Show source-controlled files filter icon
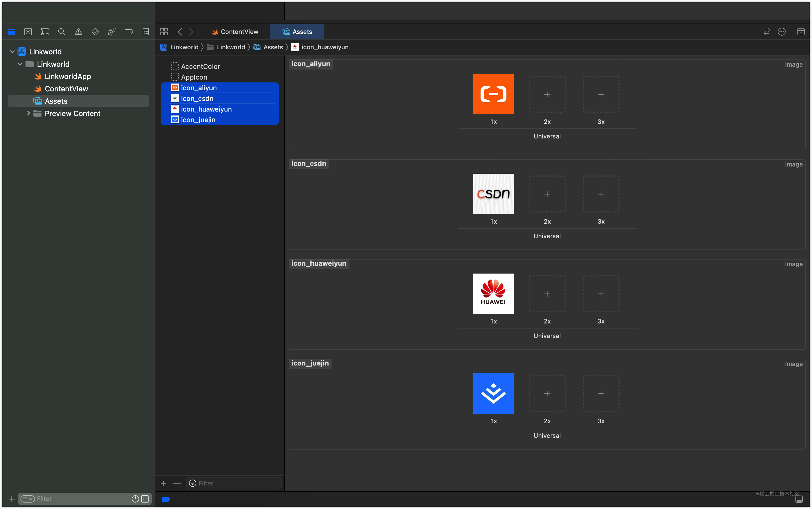812x509 pixels. (145, 499)
